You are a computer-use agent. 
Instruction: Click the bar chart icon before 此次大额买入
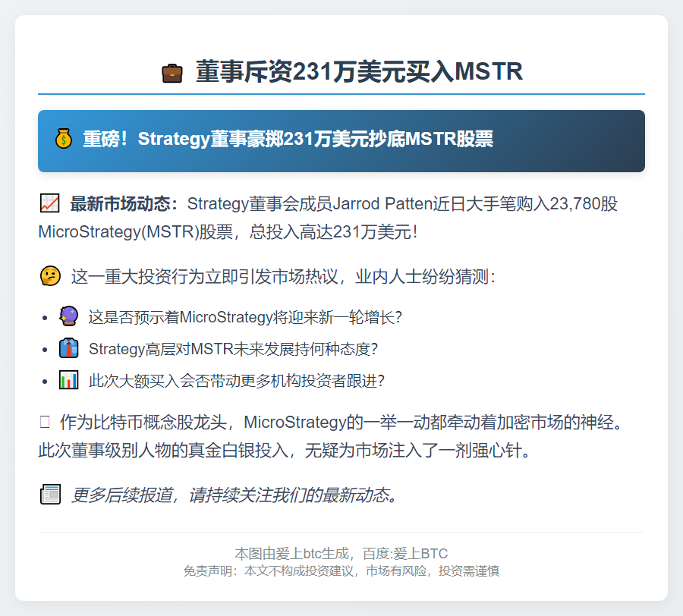69,380
